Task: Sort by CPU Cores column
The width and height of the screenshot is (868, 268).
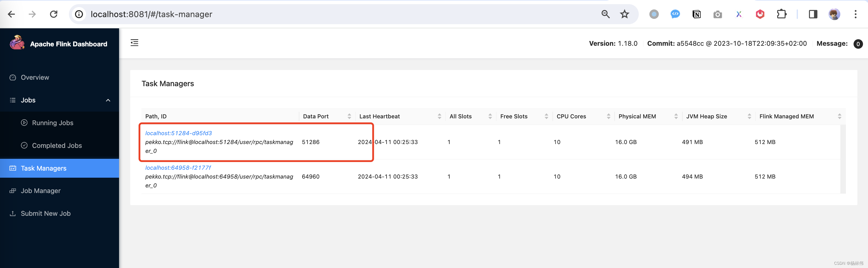Action: 608,117
